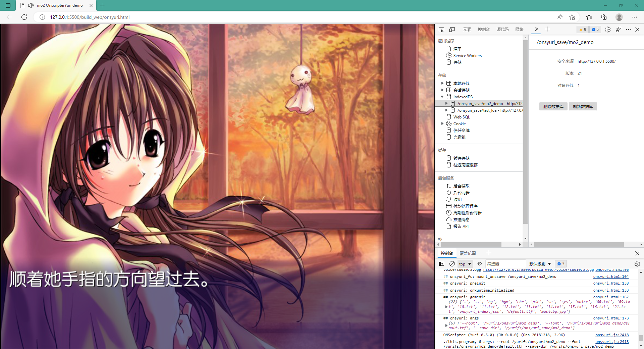Clear the console with ban icon

[452, 264]
